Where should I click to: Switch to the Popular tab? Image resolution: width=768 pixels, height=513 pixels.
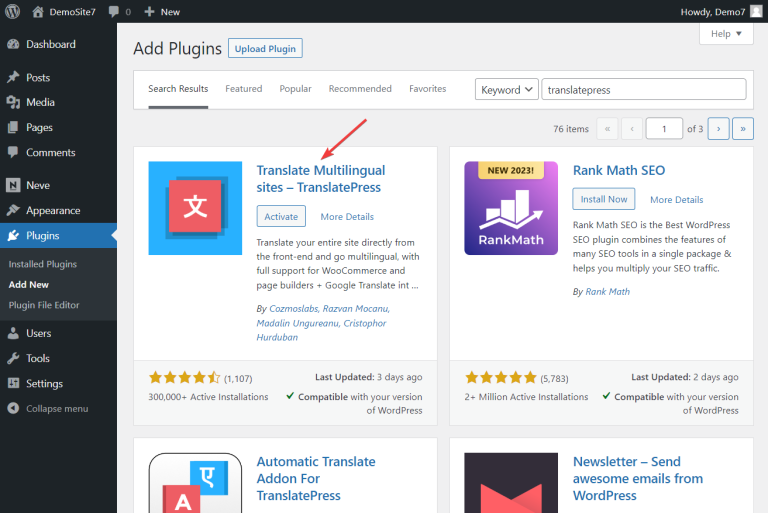[x=295, y=89]
